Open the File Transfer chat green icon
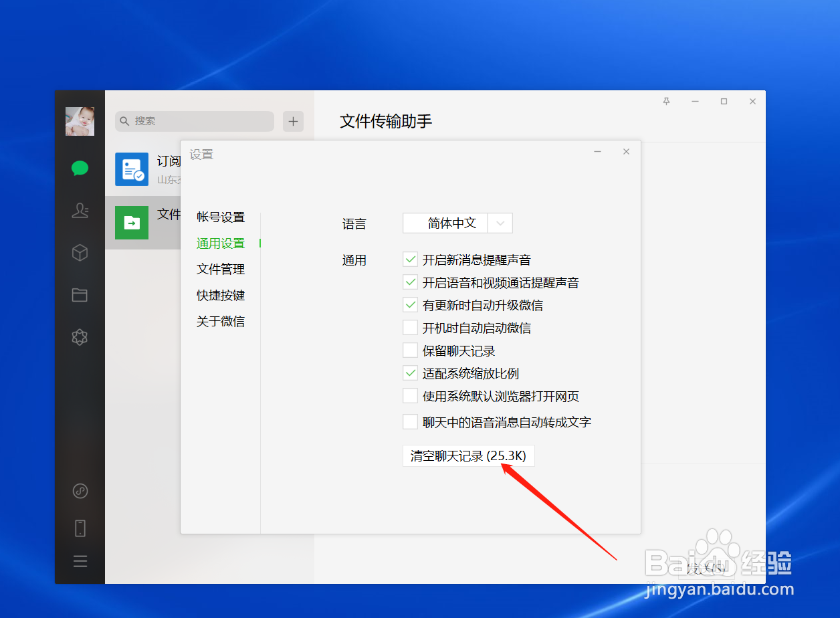The image size is (840, 618). click(x=132, y=222)
